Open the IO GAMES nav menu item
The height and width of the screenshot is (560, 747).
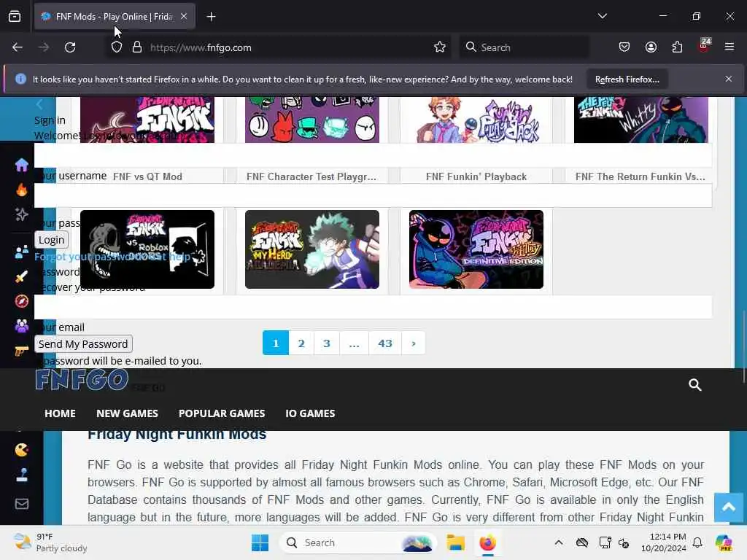(310, 413)
